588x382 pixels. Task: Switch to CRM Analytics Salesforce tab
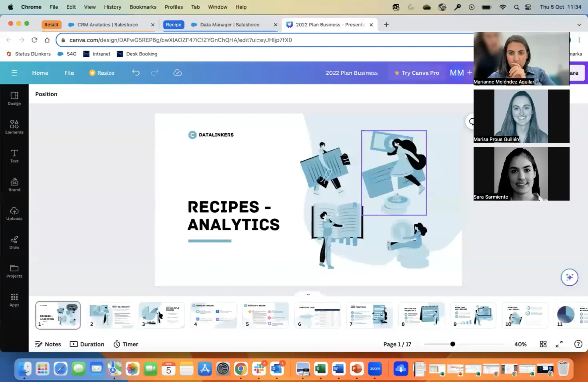pos(108,25)
